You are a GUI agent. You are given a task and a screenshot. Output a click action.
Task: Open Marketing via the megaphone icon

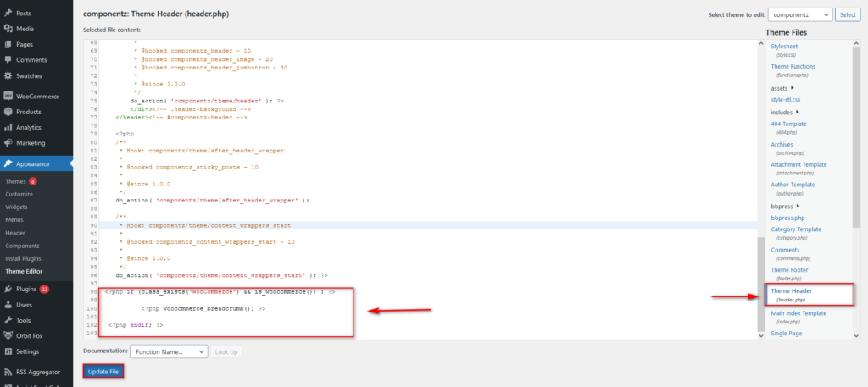tap(8, 142)
